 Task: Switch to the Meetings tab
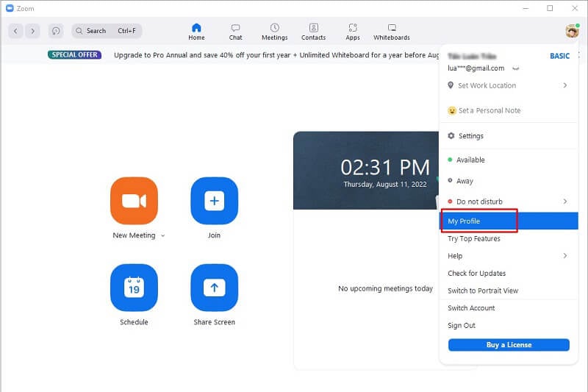274,32
